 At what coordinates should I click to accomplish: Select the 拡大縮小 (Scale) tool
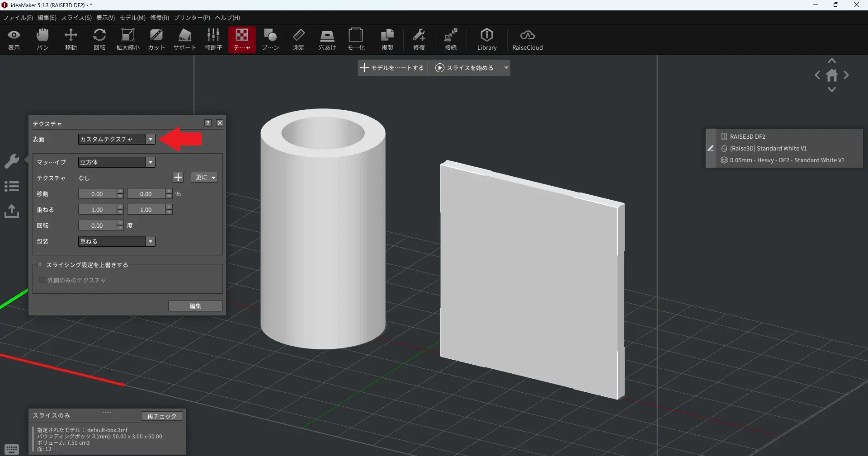click(x=128, y=39)
